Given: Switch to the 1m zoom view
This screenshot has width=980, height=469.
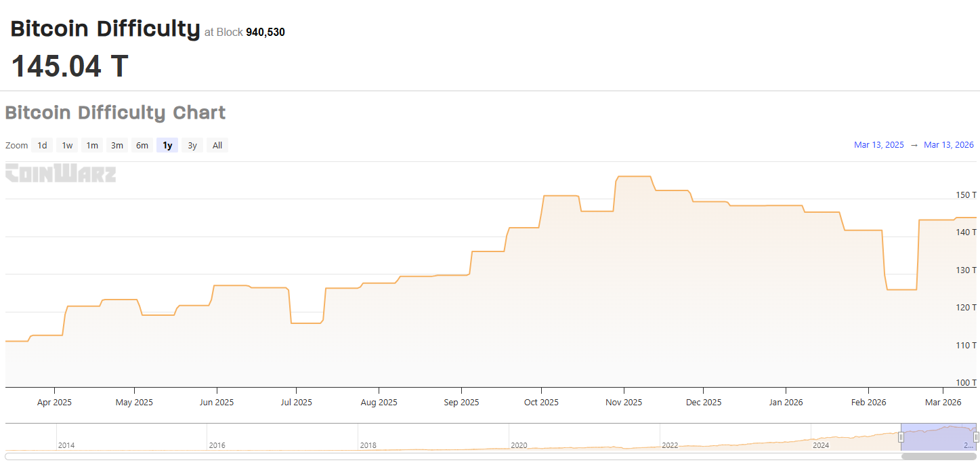Looking at the screenshot, I should 92,145.
